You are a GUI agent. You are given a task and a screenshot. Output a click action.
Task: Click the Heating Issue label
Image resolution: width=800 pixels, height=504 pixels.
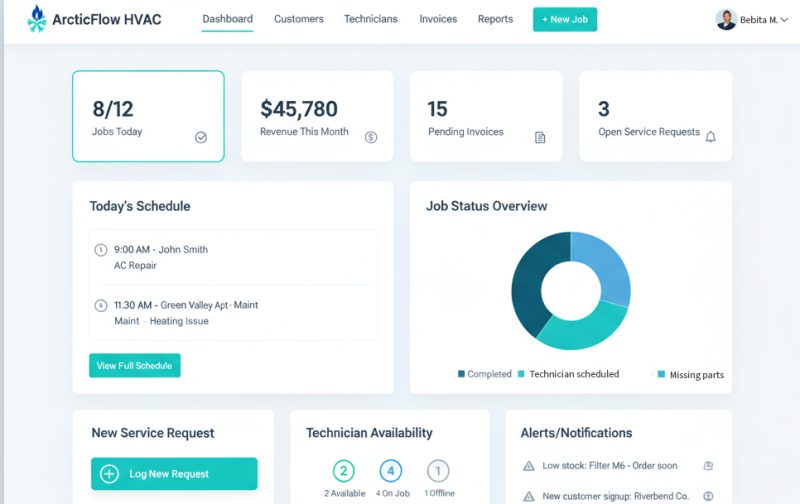pos(179,321)
